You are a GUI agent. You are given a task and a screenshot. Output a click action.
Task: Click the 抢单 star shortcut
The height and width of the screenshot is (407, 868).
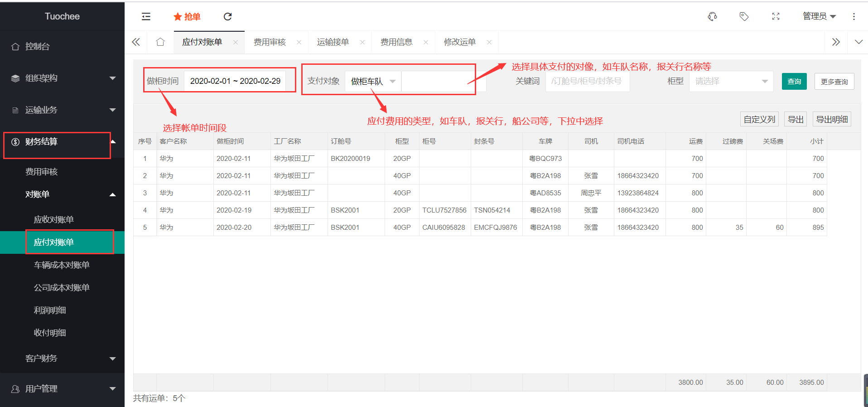[x=187, y=17]
